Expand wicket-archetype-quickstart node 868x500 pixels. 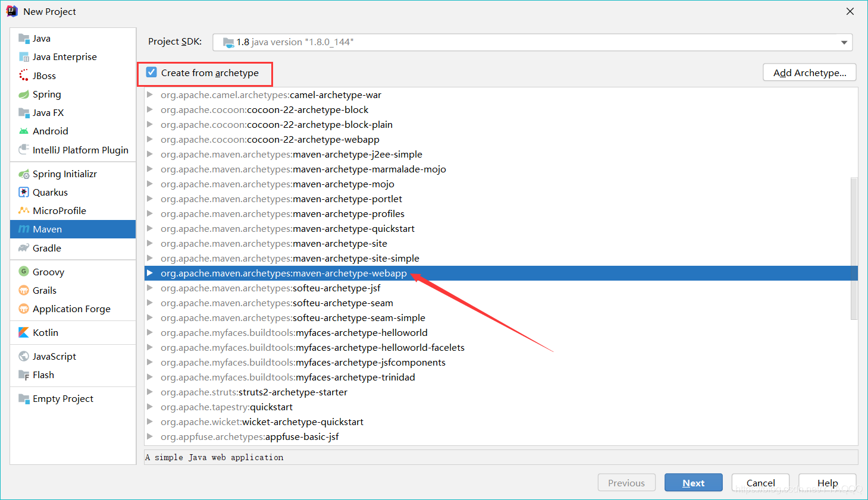pyautogui.click(x=150, y=422)
